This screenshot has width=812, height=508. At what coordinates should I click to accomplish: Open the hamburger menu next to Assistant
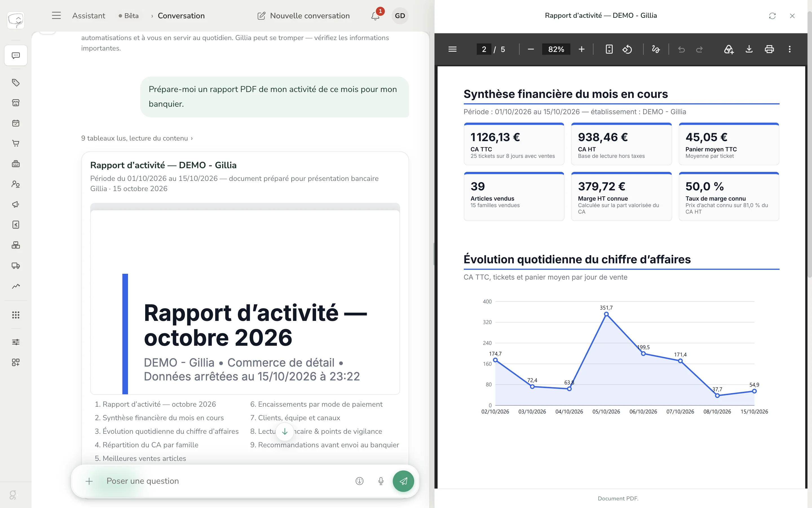tap(56, 16)
